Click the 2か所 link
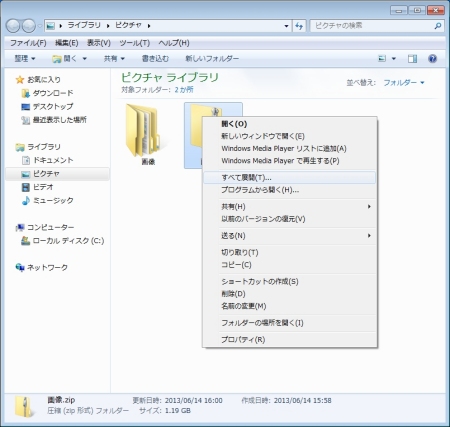Screen dimensions: 450x427 click(184, 90)
